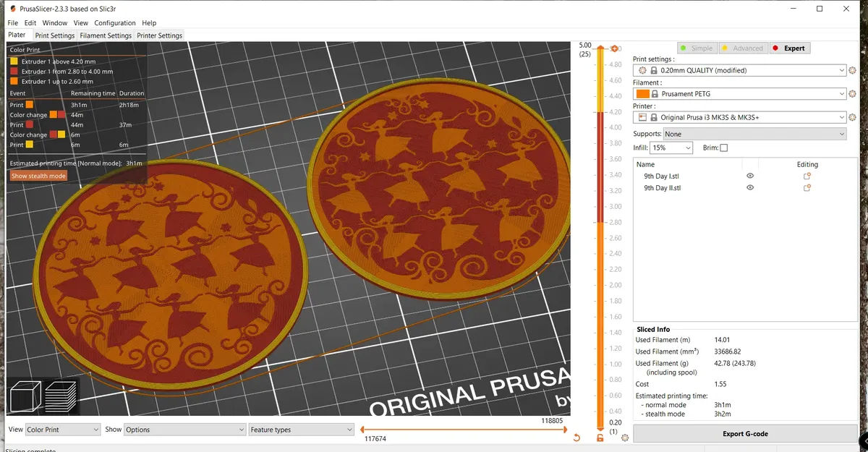Viewport: 868px width, 452px height.
Task: Open printer settings via cog beside MK3S preset
Action: pos(852,117)
